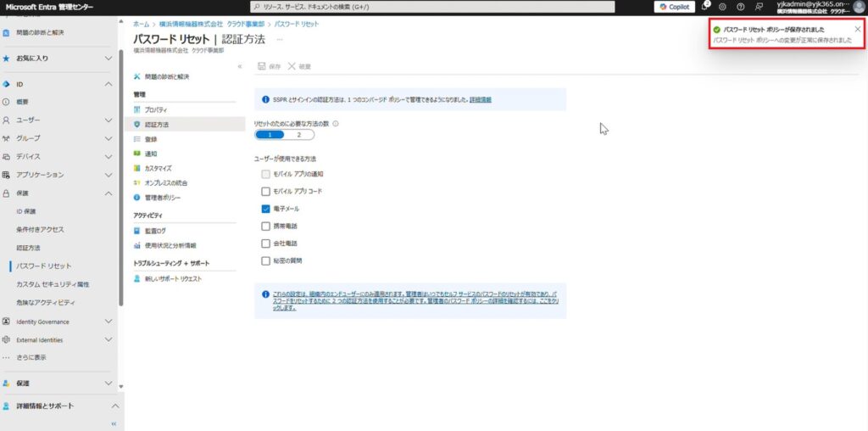Click the ユーザー person icon
The width and height of the screenshot is (868, 431).
pyautogui.click(x=6, y=120)
